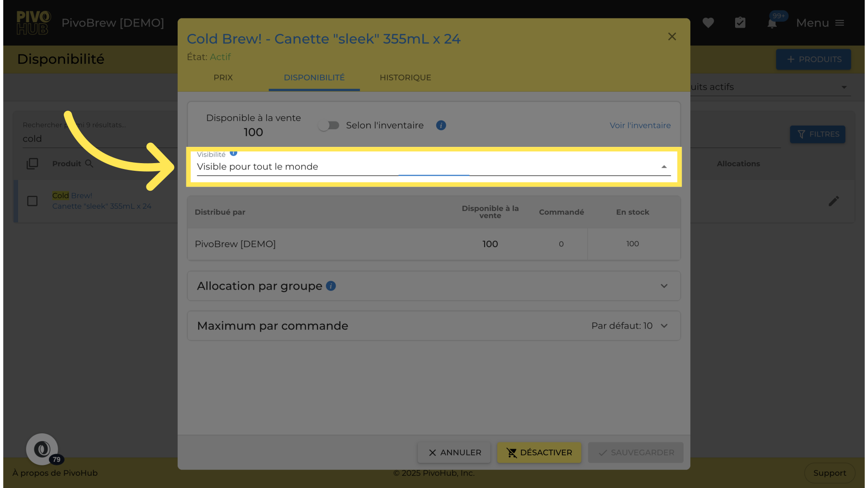Viewport: 868px width, 488px height.
Task: Click the heart favorites icon
Action: point(708,23)
